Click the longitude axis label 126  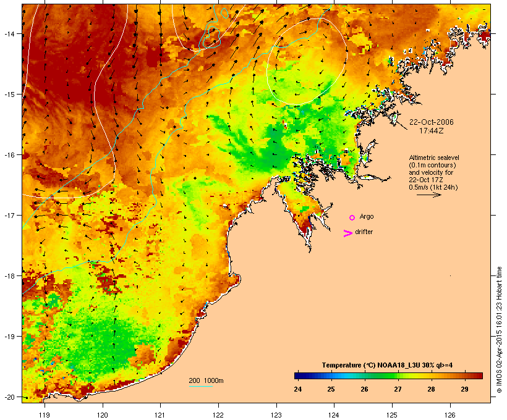[449, 415]
